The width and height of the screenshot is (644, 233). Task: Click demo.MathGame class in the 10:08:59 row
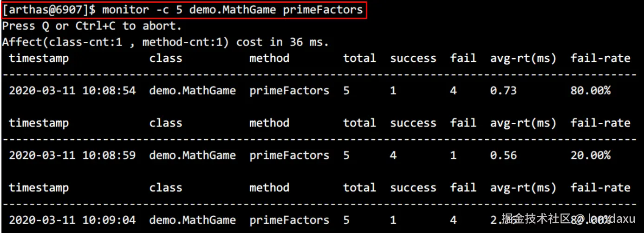point(192,155)
